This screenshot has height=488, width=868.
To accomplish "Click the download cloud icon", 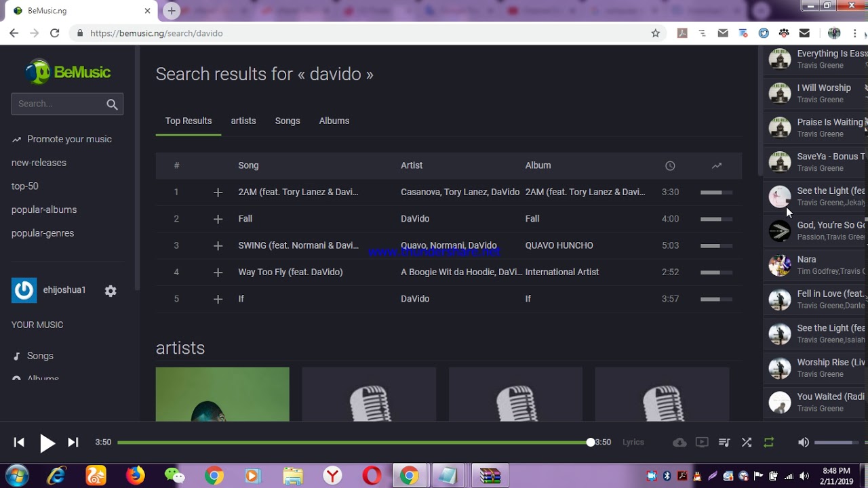I will pyautogui.click(x=679, y=443).
